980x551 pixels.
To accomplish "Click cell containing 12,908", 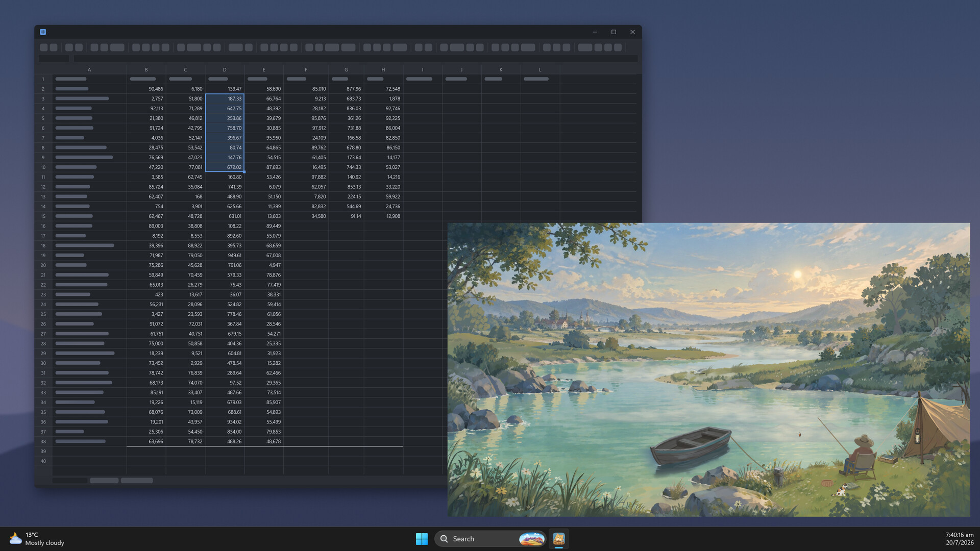I will tap(383, 216).
